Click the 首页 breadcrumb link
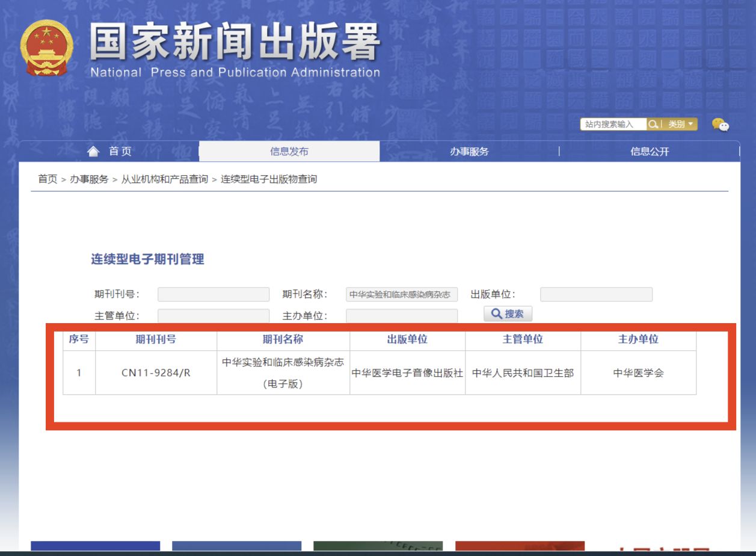Screen dimensions: 756x556 click(x=48, y=179)
